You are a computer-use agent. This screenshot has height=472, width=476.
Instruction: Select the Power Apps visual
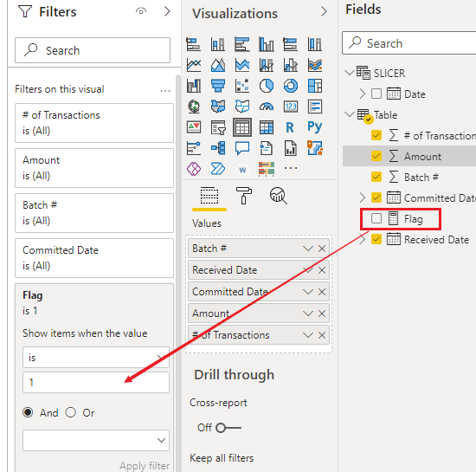pos(193,169)
